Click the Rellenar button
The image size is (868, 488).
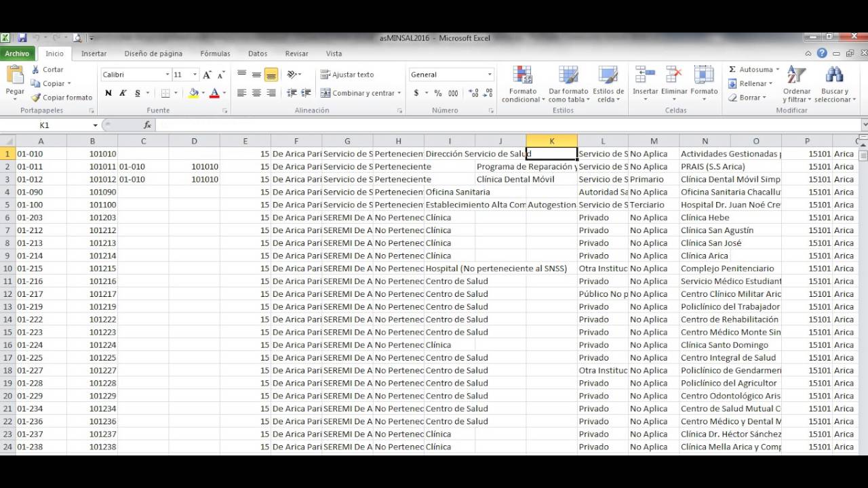751,83
